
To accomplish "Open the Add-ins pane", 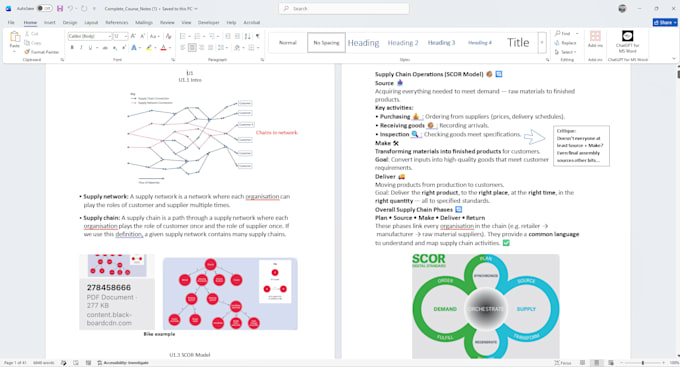I will [x=595, y=39].
